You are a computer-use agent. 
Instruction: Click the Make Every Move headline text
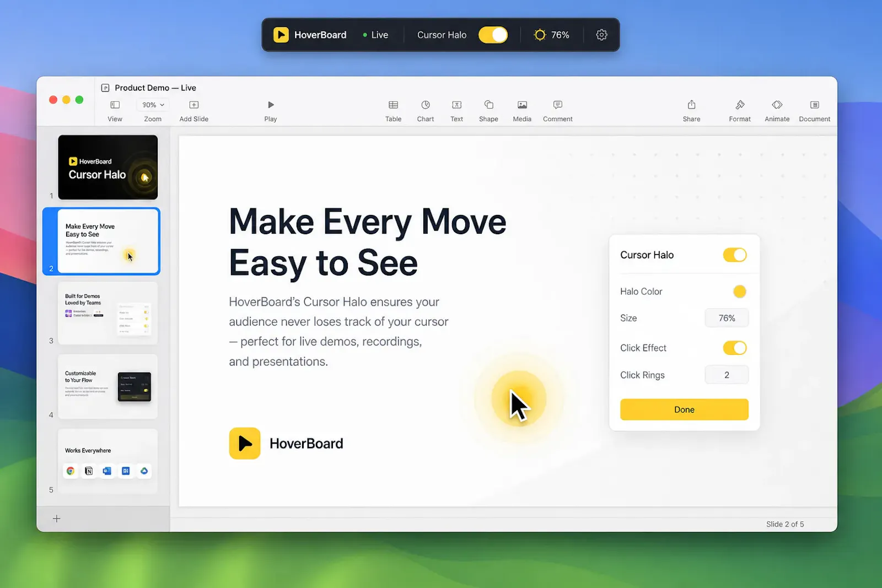368,242
